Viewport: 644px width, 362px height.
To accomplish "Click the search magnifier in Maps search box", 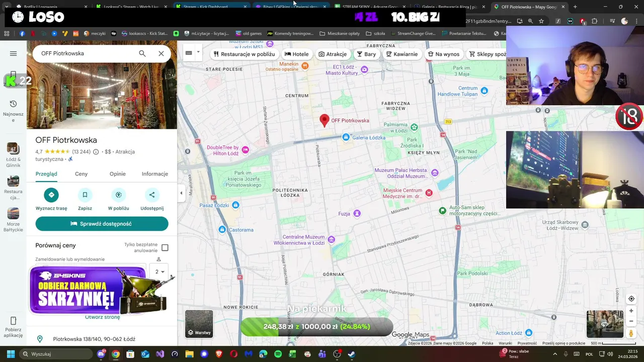I will [x=142, y=53].
